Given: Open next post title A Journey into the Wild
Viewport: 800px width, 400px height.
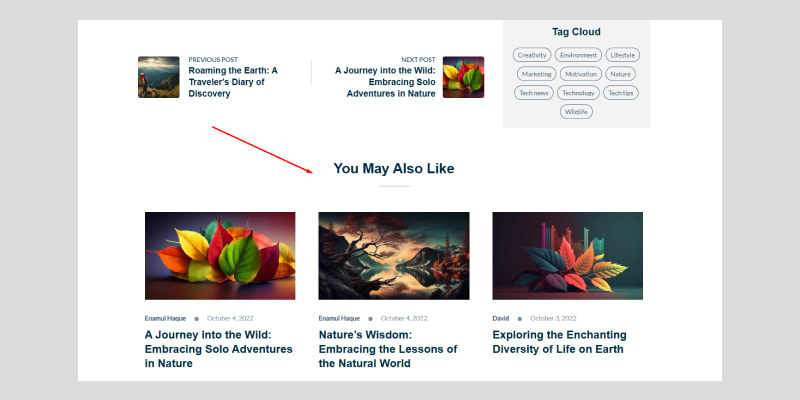Looking at the screenshot, I should 385,82.
